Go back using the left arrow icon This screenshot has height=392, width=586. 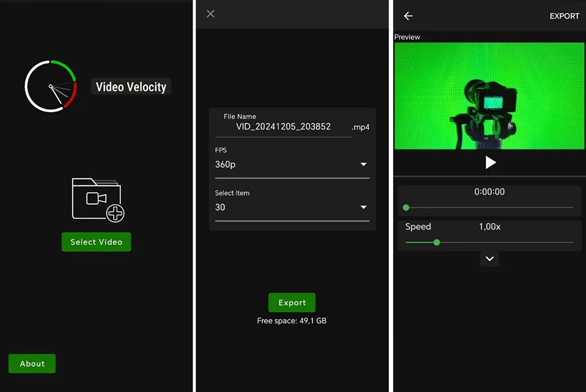(408, 16)
